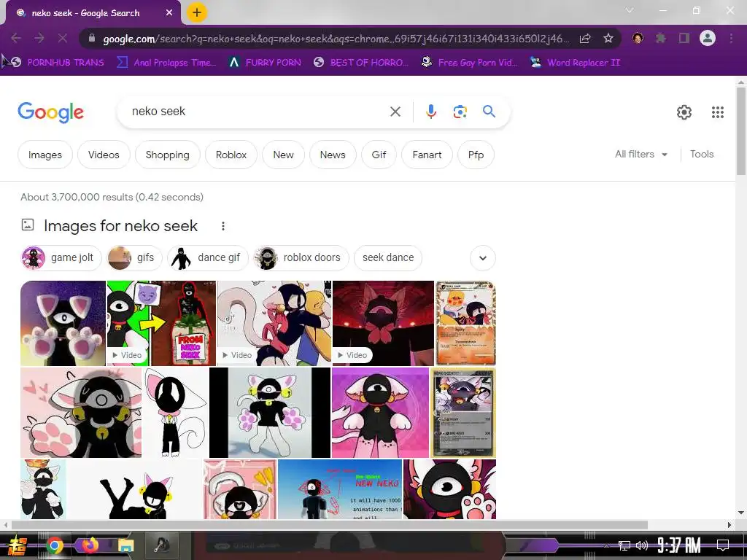Screen dimensions: 747x560
Task: Choose the seek dance suggestion chip
Action: coord(388,257)
